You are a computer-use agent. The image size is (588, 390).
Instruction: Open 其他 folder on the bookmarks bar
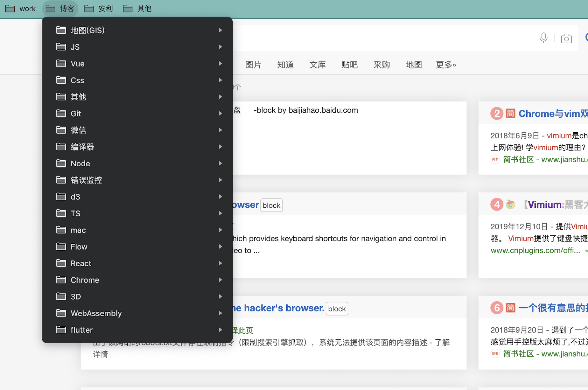pos(137,9)
